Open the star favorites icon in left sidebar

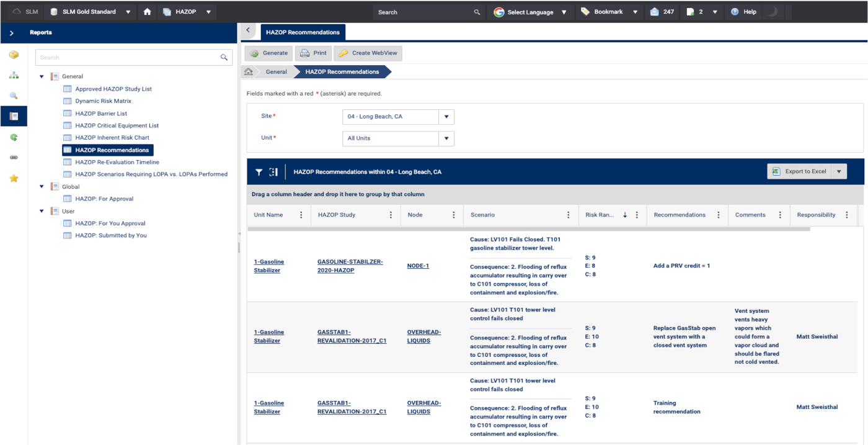(14, 179)
